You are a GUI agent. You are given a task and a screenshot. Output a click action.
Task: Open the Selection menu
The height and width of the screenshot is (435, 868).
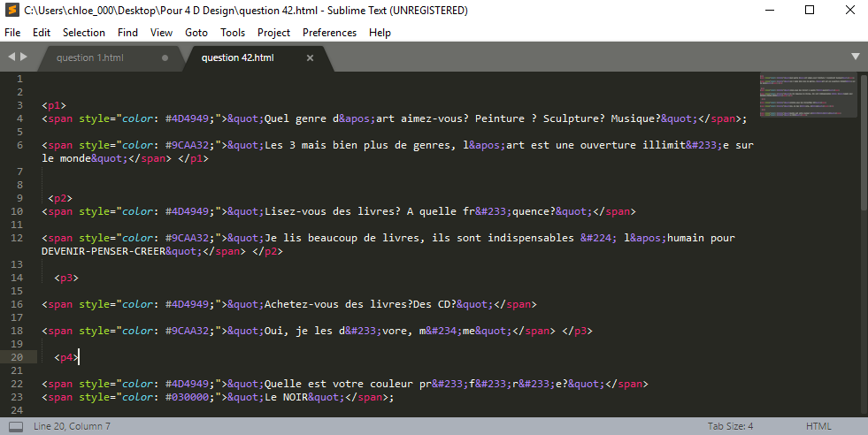point(84,33)
